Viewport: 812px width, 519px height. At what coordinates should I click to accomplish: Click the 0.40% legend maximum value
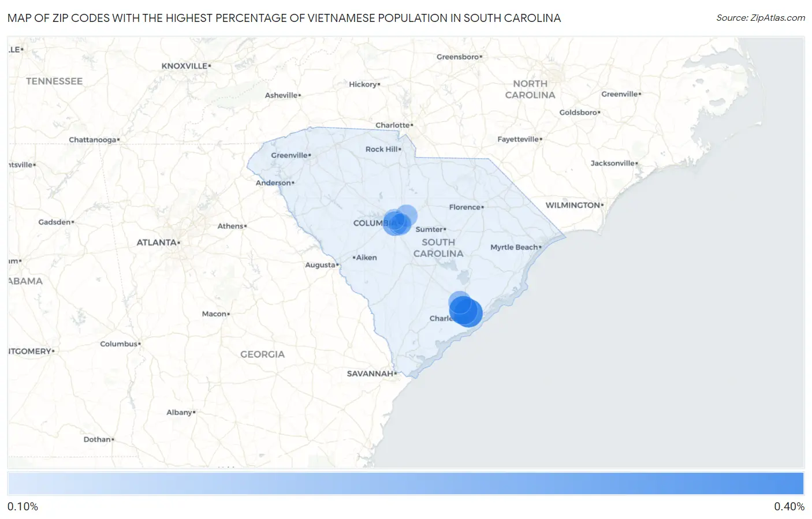pyautogui.click(x=789, y=507)
